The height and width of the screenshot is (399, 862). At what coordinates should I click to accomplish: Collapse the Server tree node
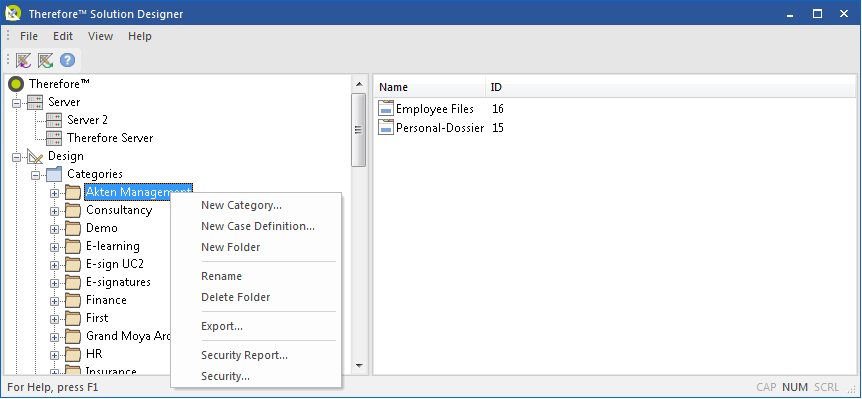coord(17,103)
